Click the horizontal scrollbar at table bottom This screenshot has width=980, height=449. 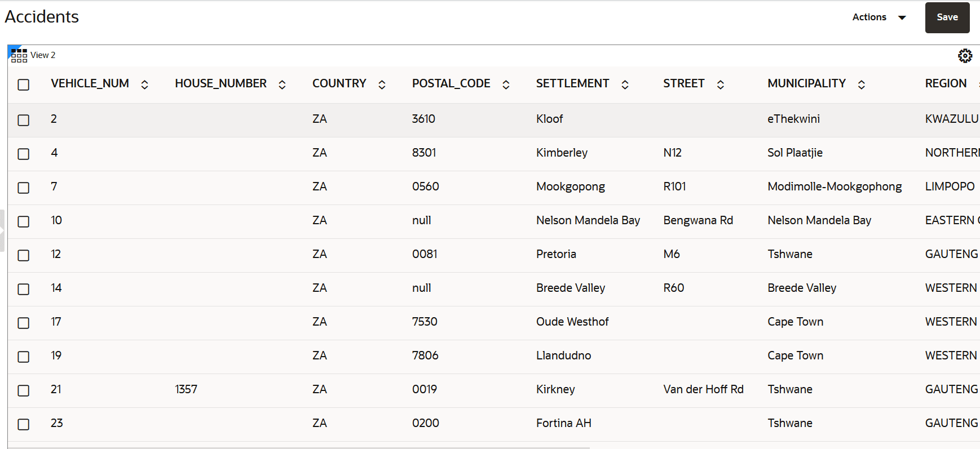tap(299, 448)
